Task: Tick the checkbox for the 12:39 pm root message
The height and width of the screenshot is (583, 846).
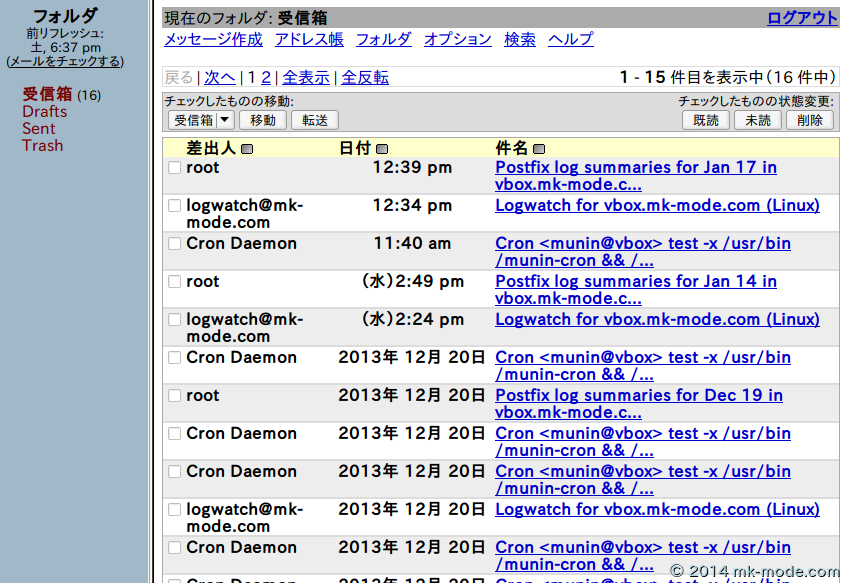Action: (x=175, y=168)
